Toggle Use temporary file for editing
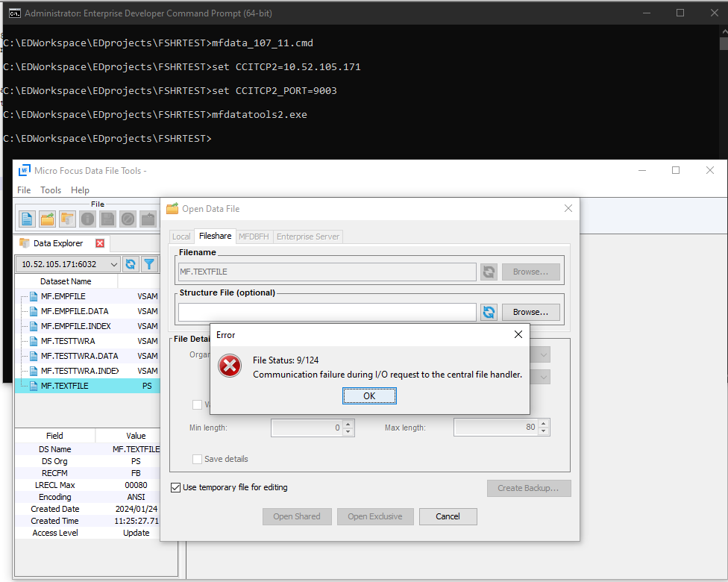This screenshot has height=582, width=728. click(x=176, y=486)
